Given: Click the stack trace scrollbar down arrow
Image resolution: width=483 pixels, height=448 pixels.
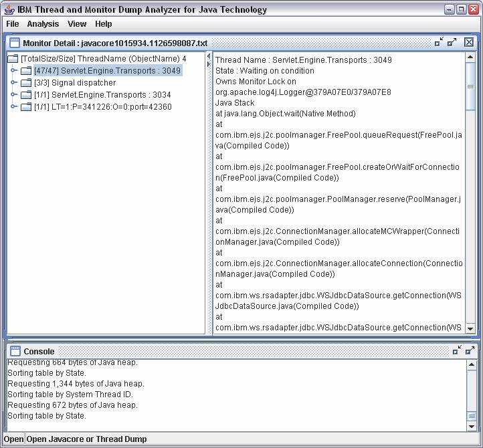Looking at the screenshot, I should pos(470,328).
